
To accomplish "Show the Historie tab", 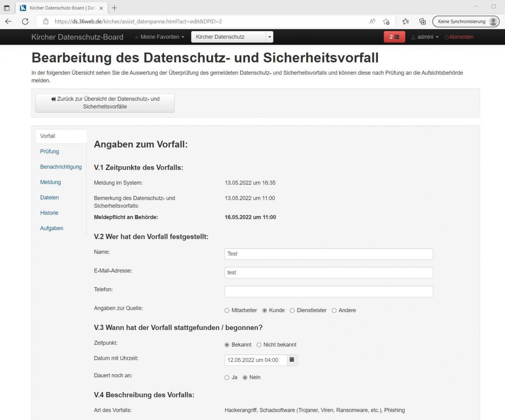I will [x=49, y=213].
